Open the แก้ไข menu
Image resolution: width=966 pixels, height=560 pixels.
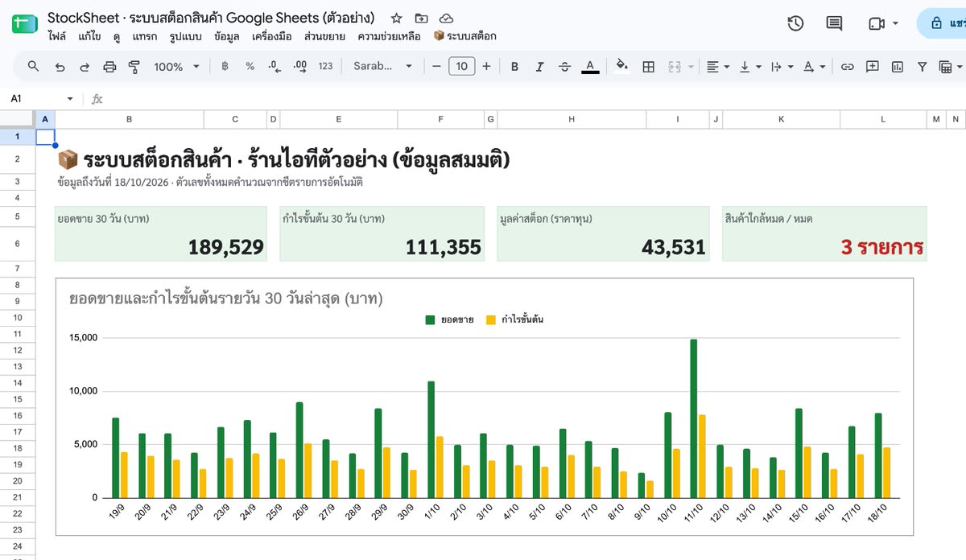pos(90,36)
